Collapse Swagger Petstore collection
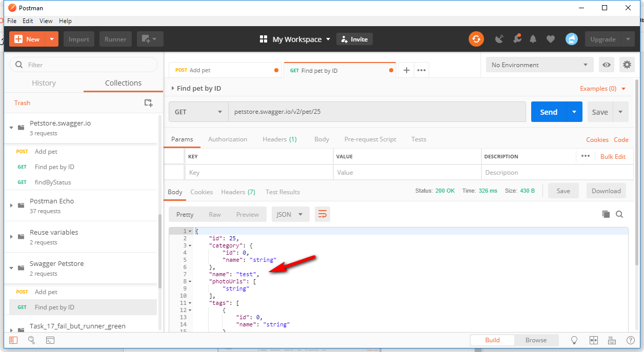The height and width of the screenshot is (352, 644). pos(11,268)
